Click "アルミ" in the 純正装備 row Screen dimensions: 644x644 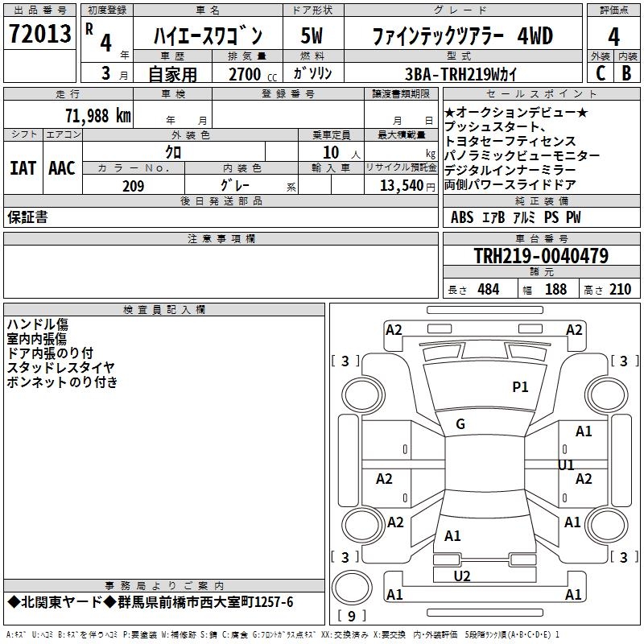coord(525,217)
